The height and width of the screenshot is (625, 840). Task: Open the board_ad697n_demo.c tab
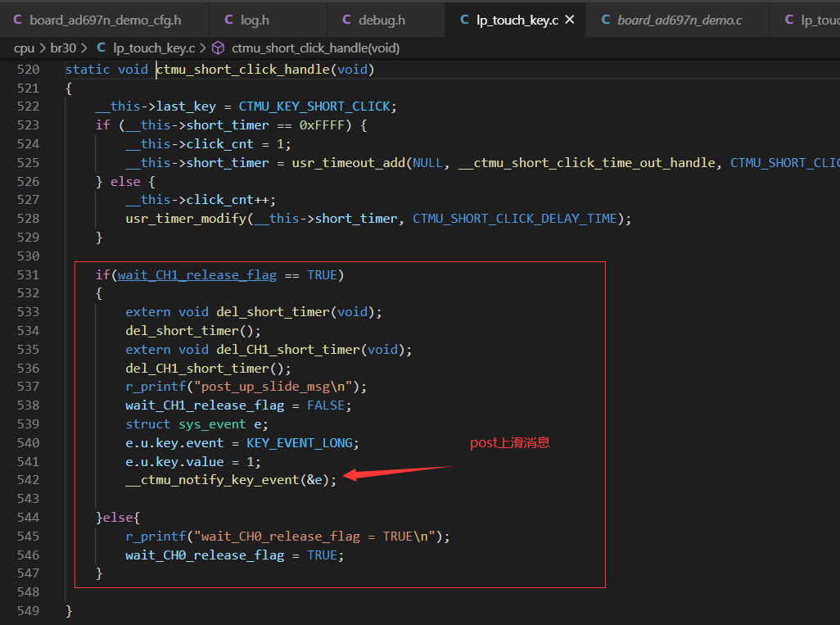[678, 20]
